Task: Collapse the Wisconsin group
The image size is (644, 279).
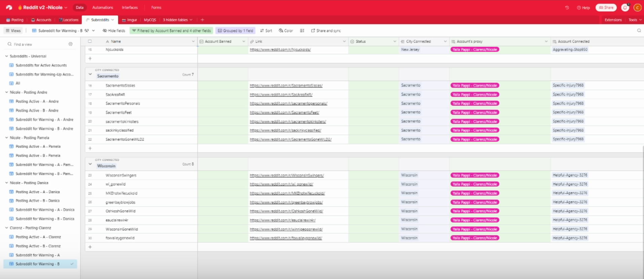Action: click(x=90, y=164)
